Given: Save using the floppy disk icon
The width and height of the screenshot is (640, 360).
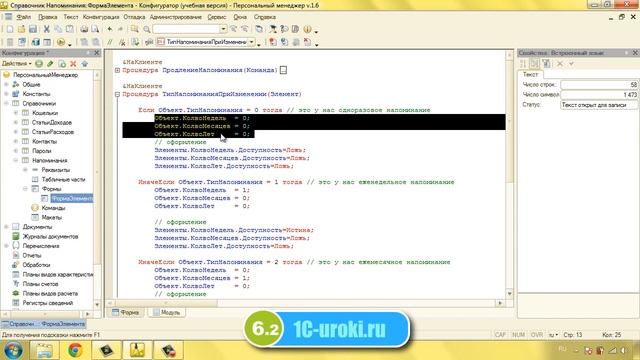Looking at the screenshot, I should click(x=33, y=29).
